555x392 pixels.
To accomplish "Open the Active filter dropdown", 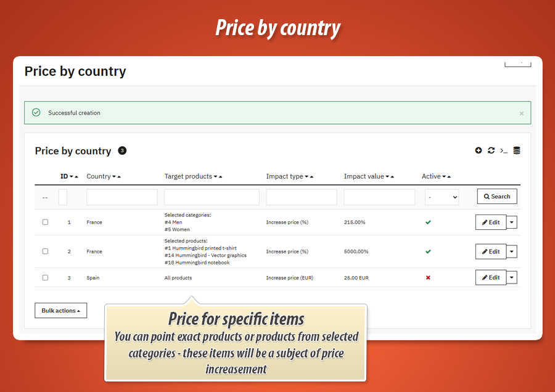I will point(442,197).
